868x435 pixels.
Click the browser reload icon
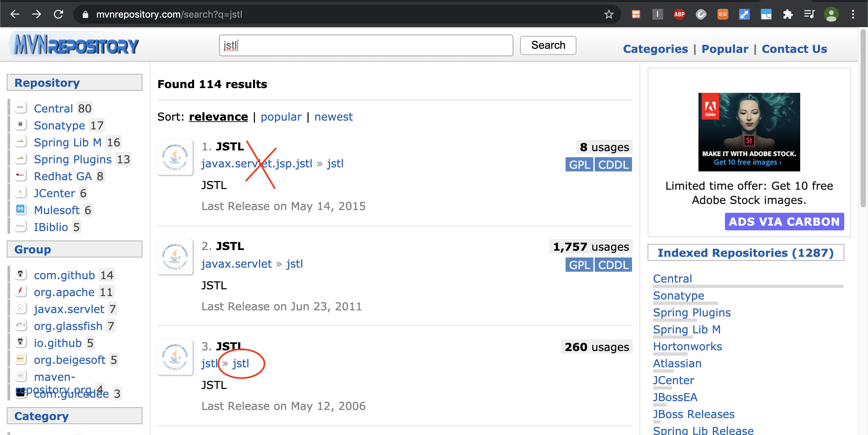click(x=59, y=14)
